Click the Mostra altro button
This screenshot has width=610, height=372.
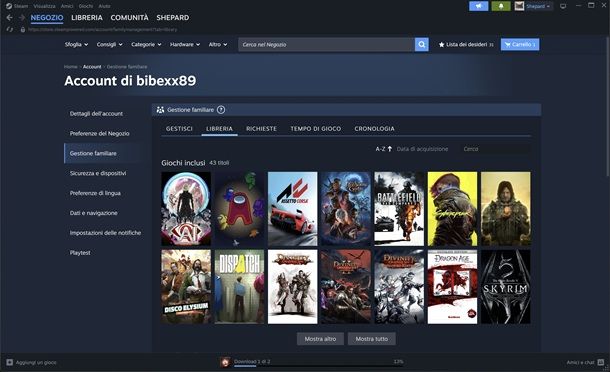(320, 339)
